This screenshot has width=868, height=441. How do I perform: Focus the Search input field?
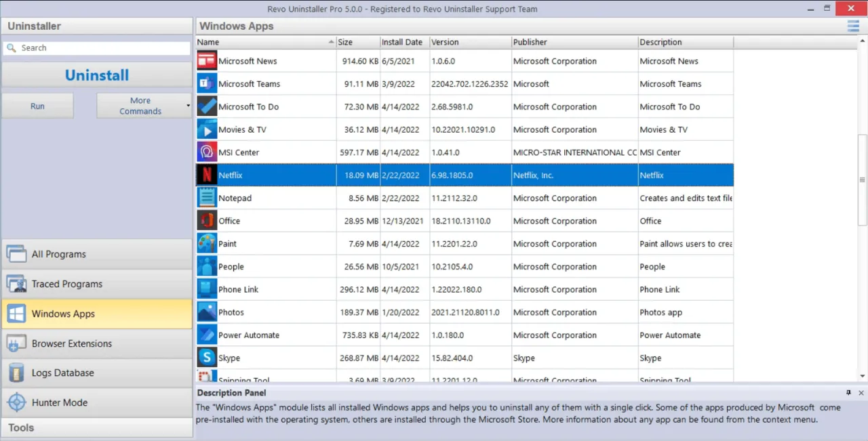102,48
